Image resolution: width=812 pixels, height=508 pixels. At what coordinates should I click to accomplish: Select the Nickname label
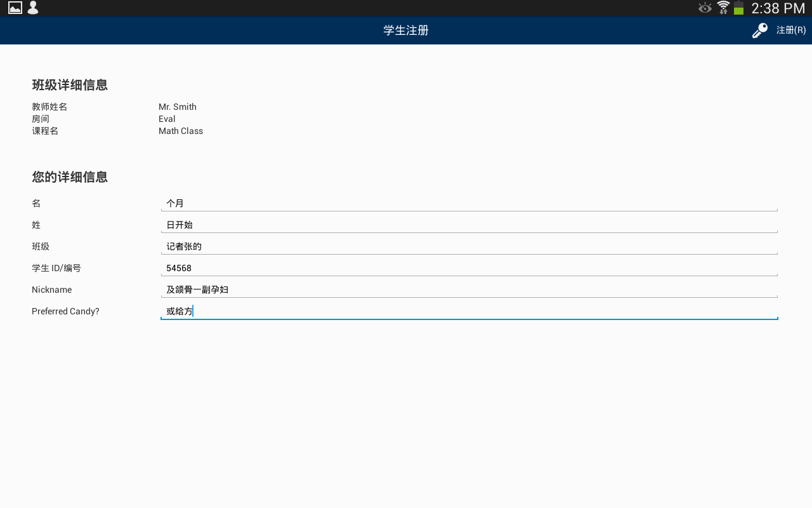click(52, 290)
